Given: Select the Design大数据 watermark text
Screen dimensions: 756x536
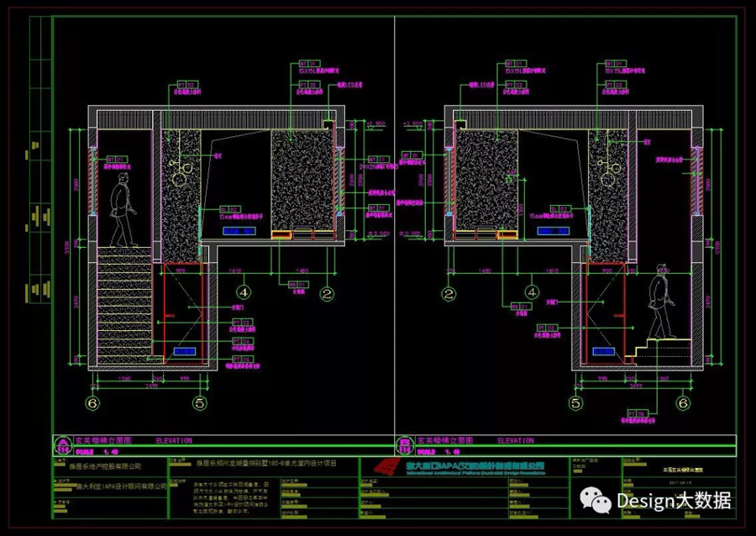Looking at the screenshot, I should point(674,502).
